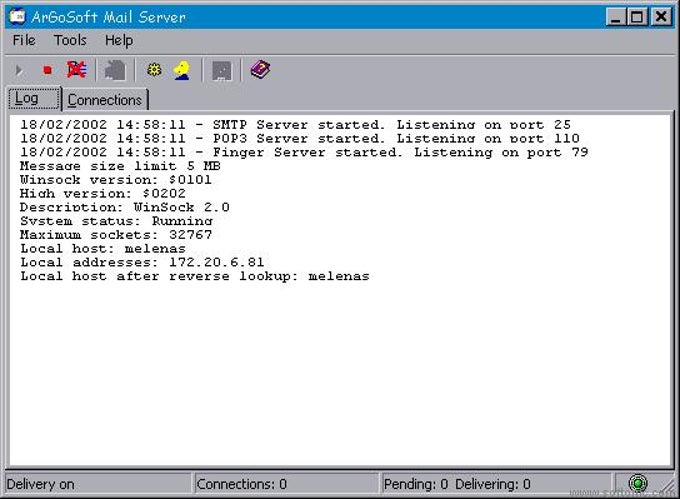Click the Local host: melenas line
This screenshot has width=680, height=499.
[x=103, y=249]
